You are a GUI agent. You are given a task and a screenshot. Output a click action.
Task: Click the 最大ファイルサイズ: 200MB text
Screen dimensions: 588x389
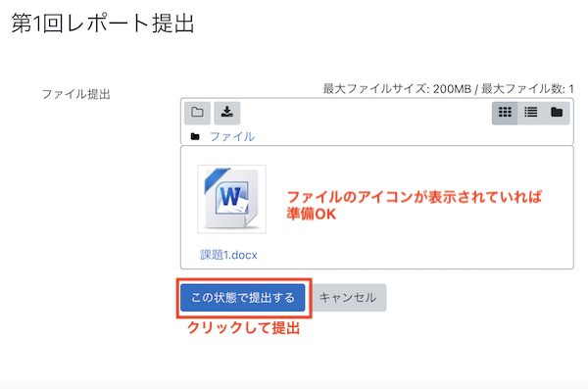pyautogui.click(x=397, y=89)
